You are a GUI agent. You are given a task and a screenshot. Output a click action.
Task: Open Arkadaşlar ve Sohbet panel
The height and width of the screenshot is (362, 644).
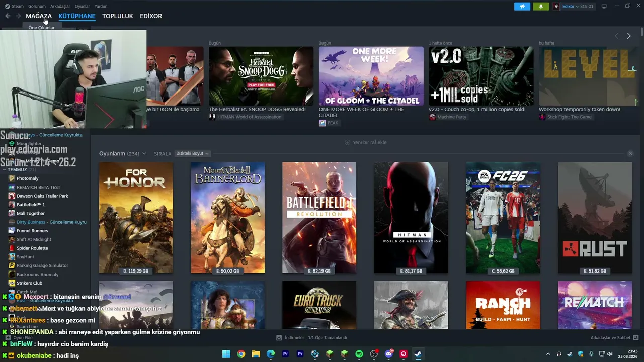(611, 338)
